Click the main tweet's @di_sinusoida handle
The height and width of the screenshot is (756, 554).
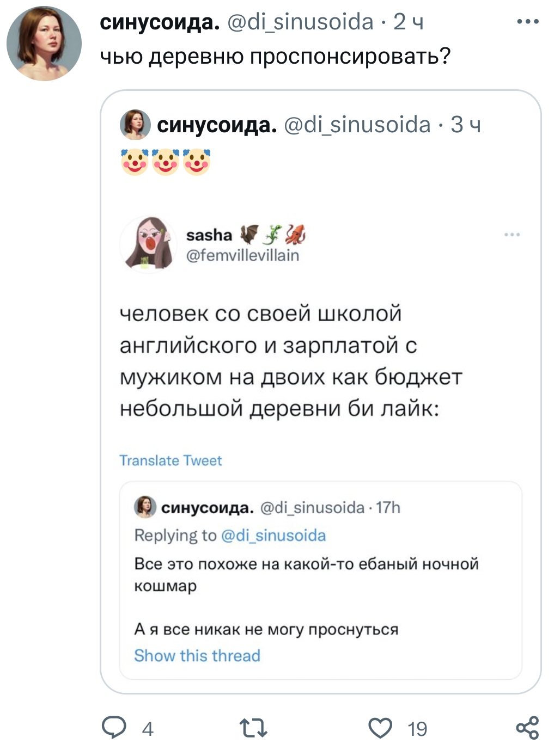300,22
